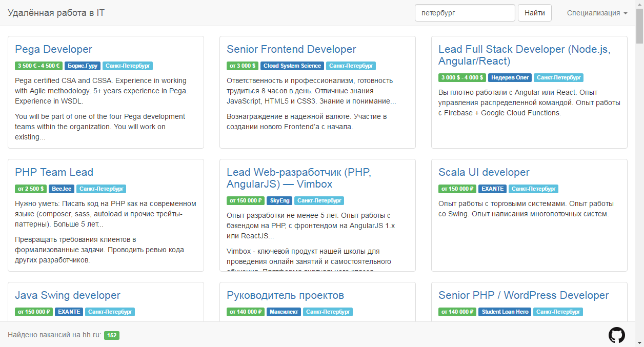Open the Pega Developer vacancy
This screenshot has height=347, width=644.
click(53, 49)
